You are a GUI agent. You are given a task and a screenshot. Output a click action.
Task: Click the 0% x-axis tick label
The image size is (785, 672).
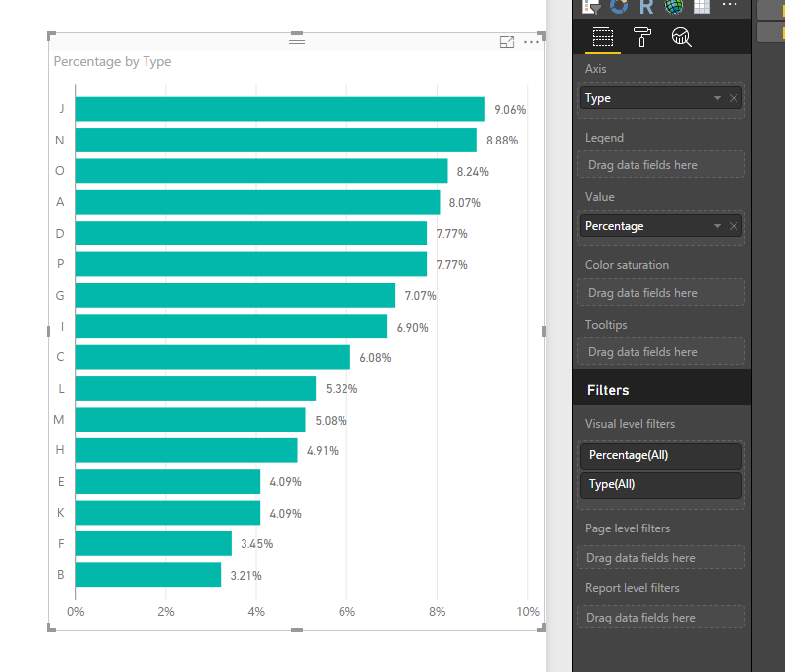75,612
